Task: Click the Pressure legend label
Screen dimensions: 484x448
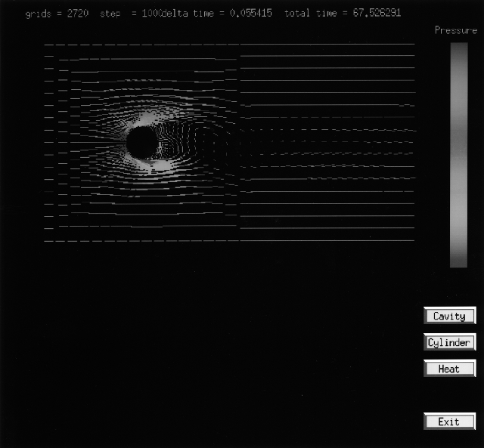Action: tap(456, 30)
